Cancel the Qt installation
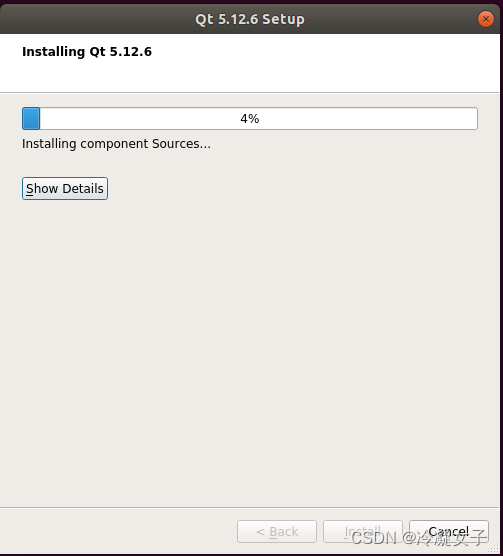Image resolution: width=503 pixels, height=556 pixels. click(x=449, y=531)
